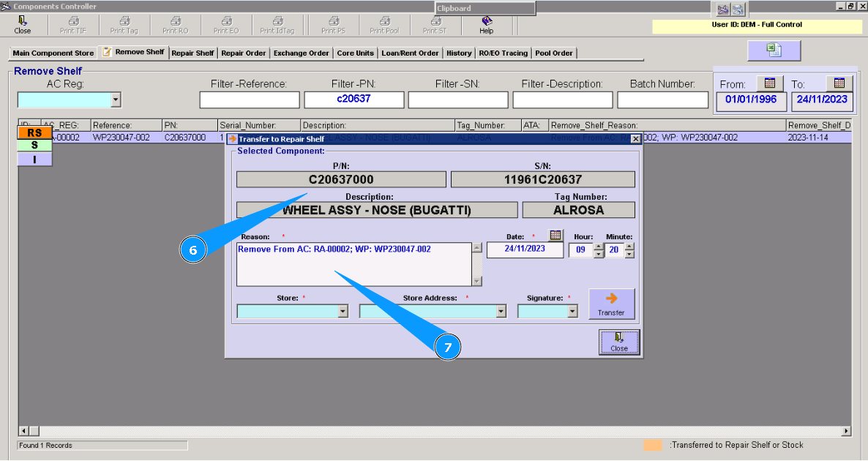The height and width of the screenshot is (461, 868).
Task: Click the Reason text area
Action: point(354,264)
